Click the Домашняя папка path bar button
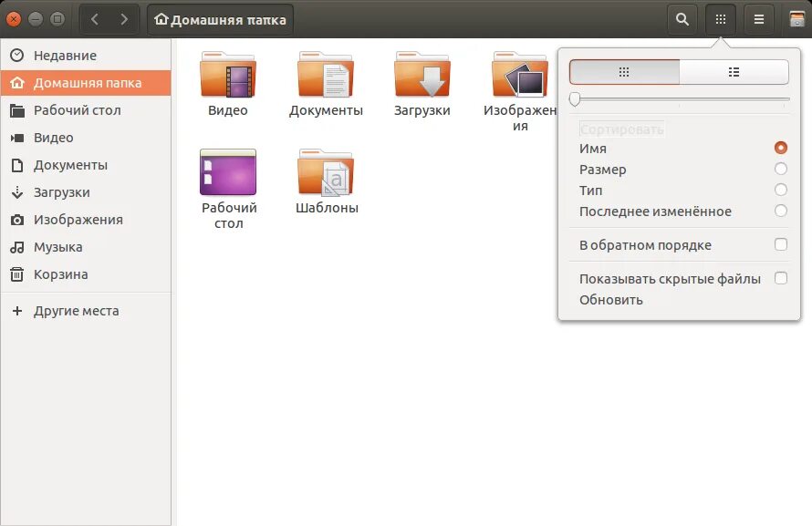Viewport: 812px width, 526px height. pyautogui.click(x=220, y=20)
